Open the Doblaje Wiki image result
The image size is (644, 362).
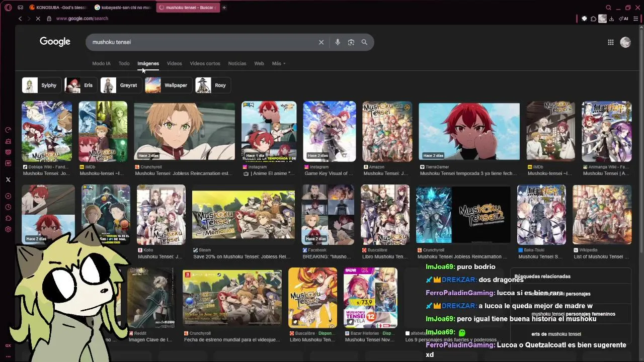click(47, 131)
